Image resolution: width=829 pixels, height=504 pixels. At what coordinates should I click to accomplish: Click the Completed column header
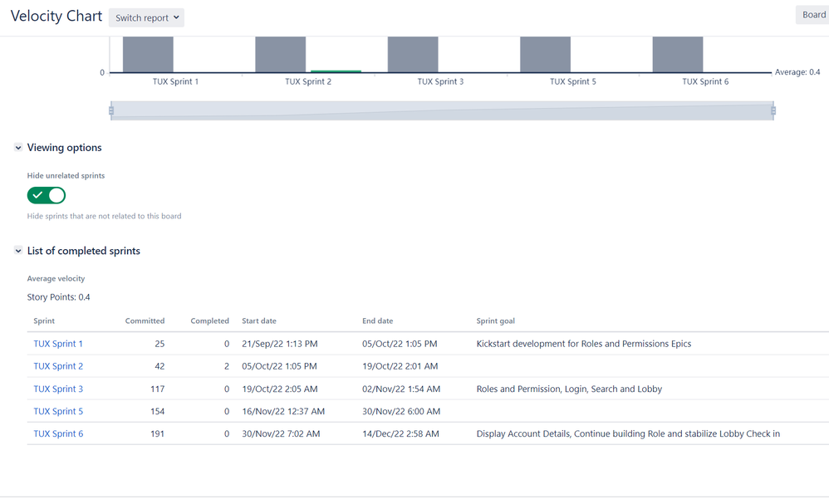coord(210,321)
